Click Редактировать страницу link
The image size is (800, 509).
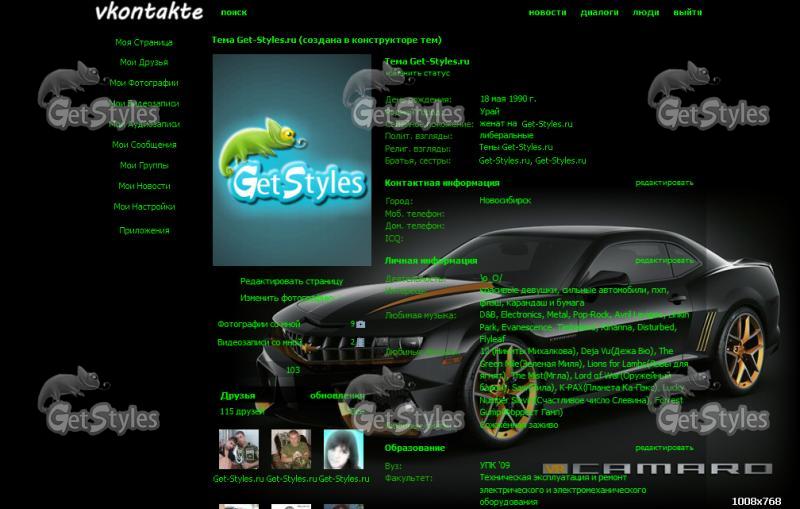(291, 282)
